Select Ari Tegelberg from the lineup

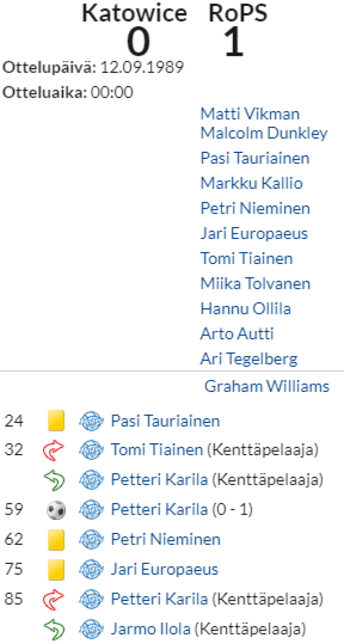pos(248,358)
